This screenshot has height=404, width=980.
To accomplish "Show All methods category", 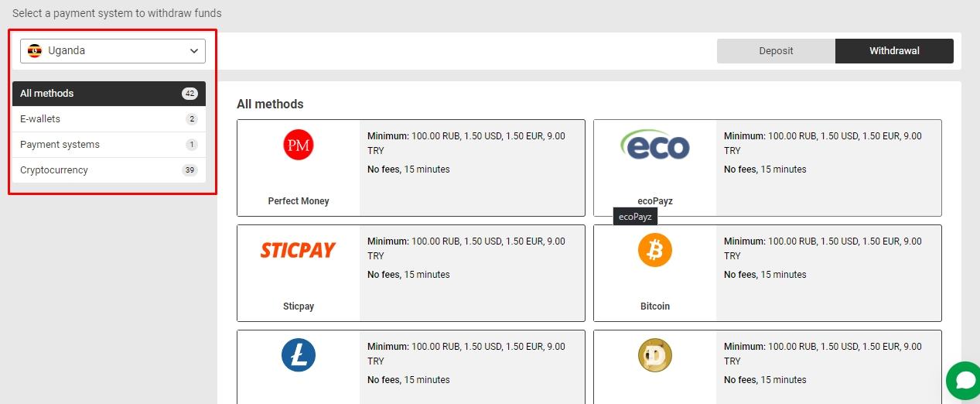I will click(109, 94).
